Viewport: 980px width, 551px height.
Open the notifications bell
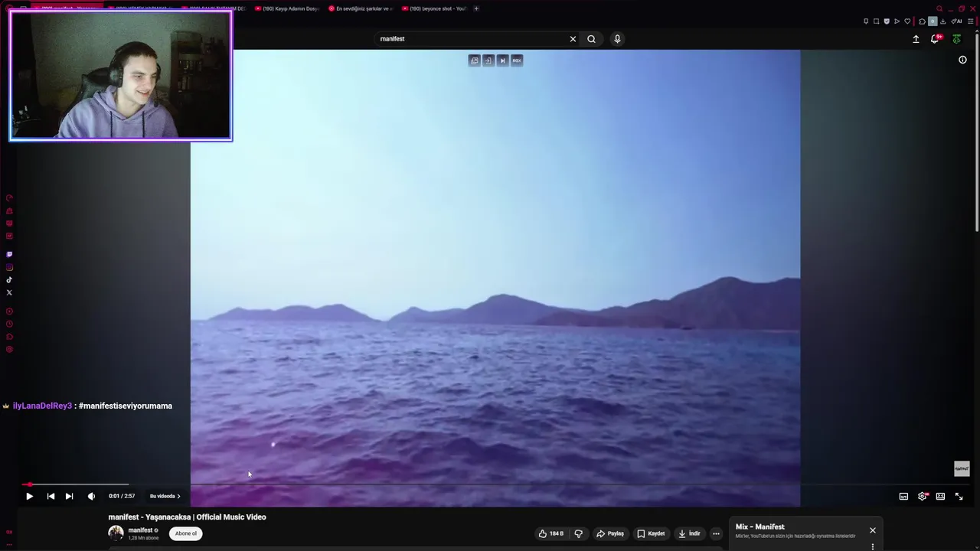[x=935, y=39]
